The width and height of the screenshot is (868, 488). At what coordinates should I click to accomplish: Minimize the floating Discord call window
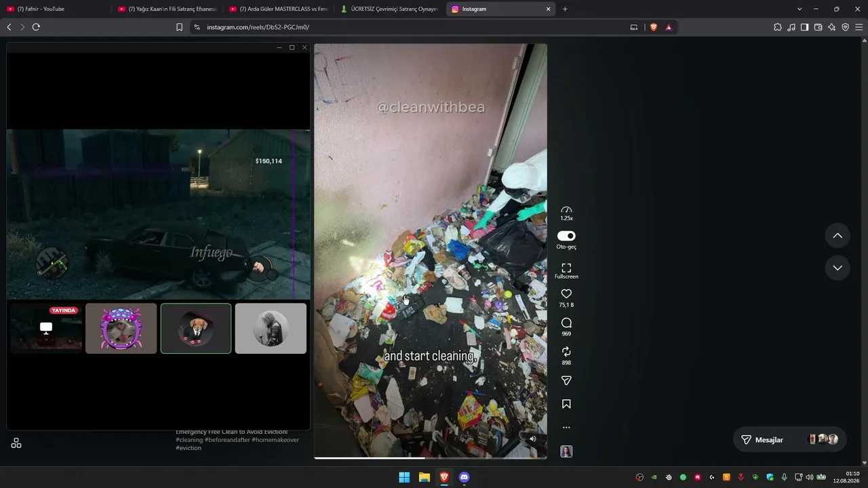(x=279, y=47)
